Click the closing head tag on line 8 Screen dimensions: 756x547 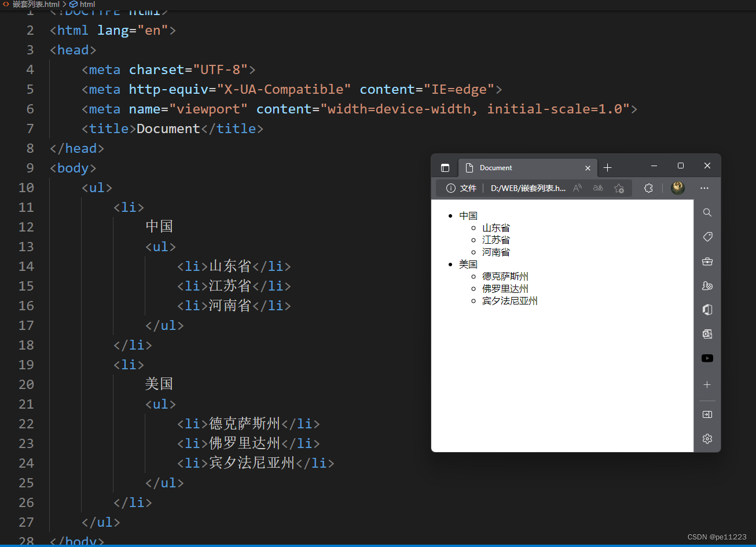pyautogui.click(x=77, y=148)
